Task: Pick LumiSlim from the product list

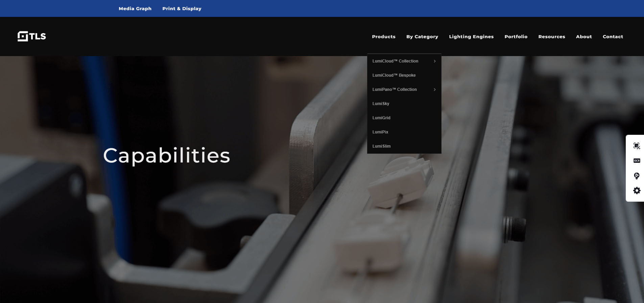Action: pyautogui.click(x=381, y=146)
